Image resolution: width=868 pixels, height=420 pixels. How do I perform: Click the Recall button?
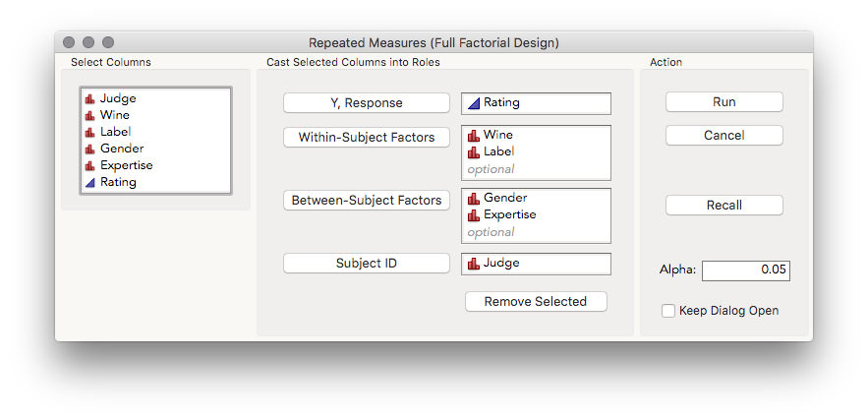pyautogui.click(x=724, y=205)
